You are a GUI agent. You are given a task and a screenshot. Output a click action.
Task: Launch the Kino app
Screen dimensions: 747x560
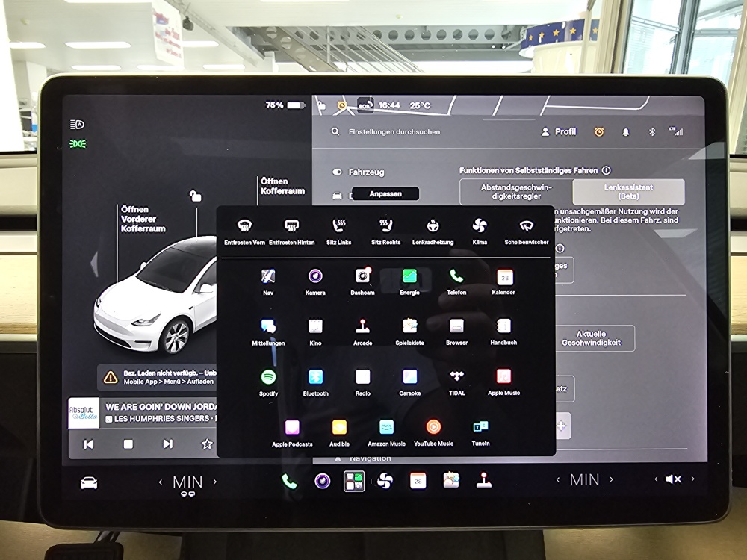315,332
